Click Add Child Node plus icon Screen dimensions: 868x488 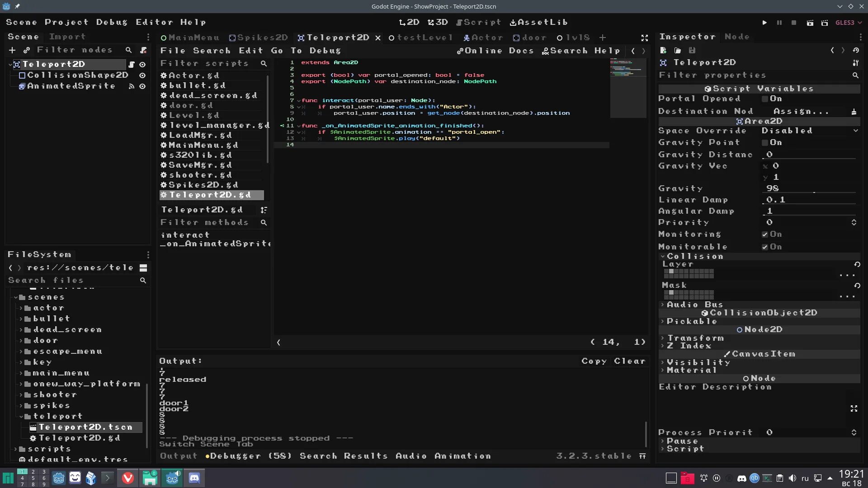[x=12, y=50]
